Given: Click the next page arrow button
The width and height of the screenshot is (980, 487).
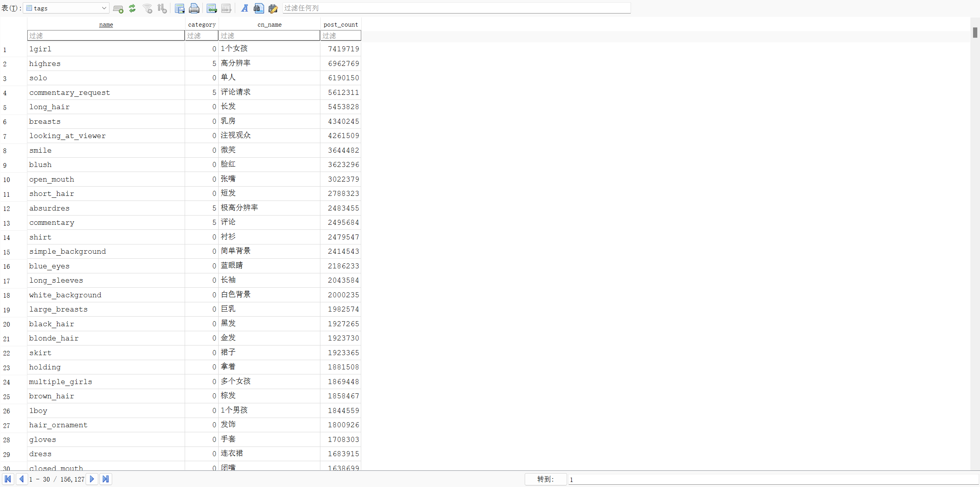Looking at the screenshot, I should click(92, 479).
